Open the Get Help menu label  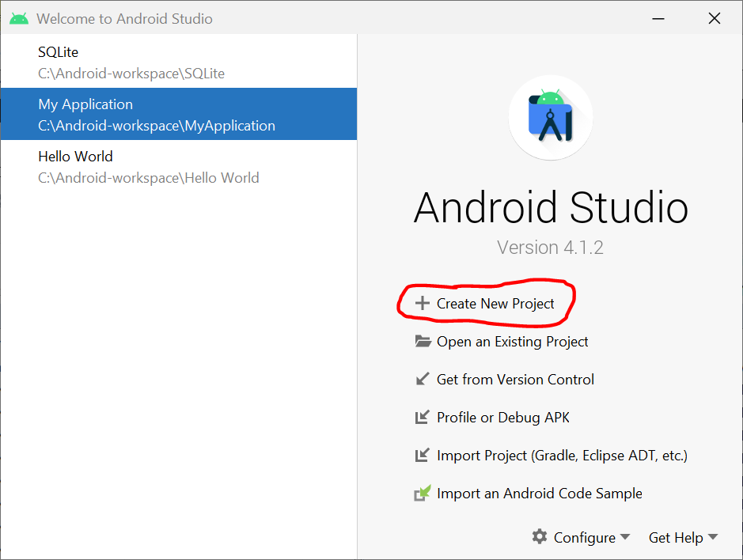pyautogui.click(x=675, y=538)
